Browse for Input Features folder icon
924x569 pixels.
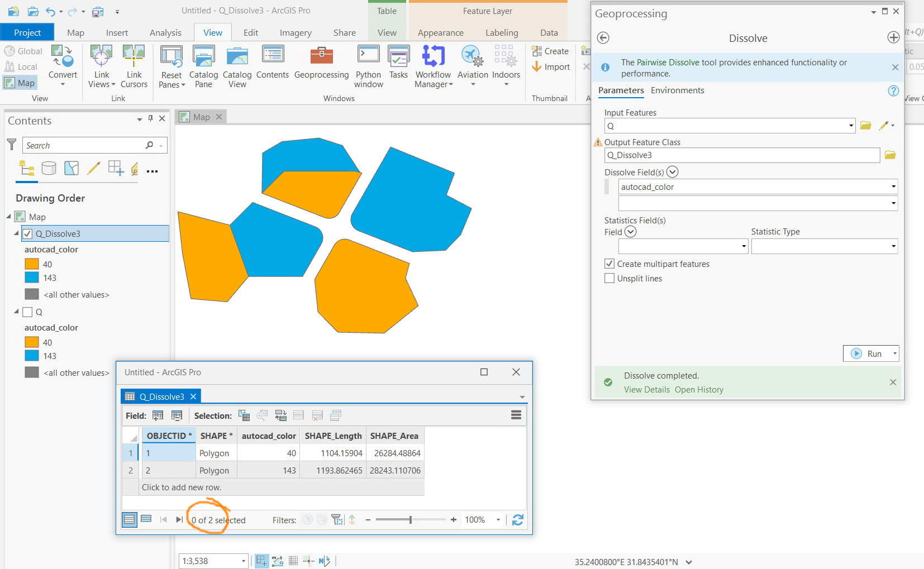[866, 126]
